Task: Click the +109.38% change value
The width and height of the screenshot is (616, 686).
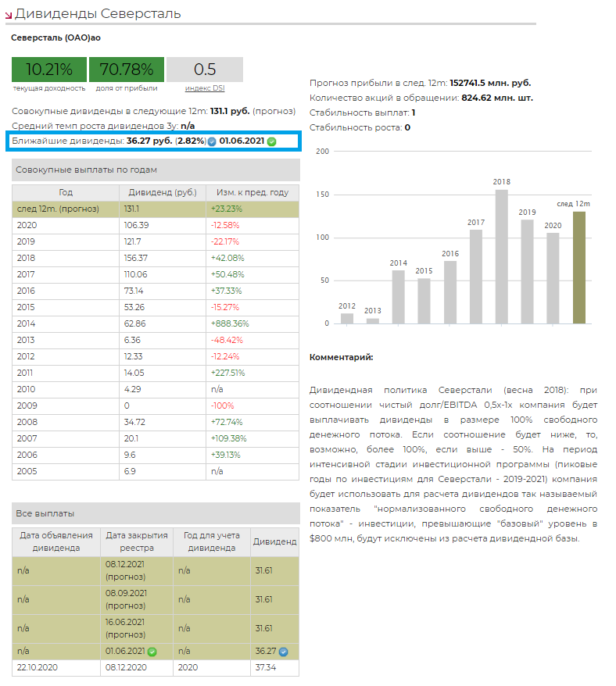Action: pos(229,439)
